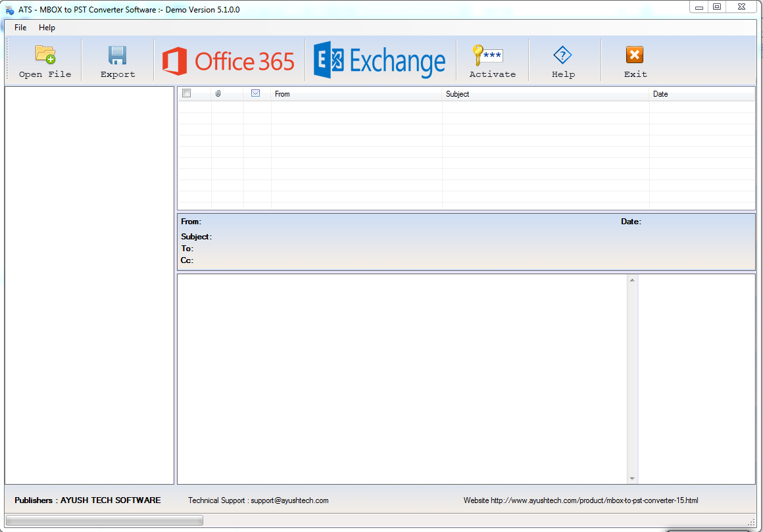The height and width of the screenshot is (532, 763).
Task: Click the Export floppy disk icon
Action: coord(117,55)
